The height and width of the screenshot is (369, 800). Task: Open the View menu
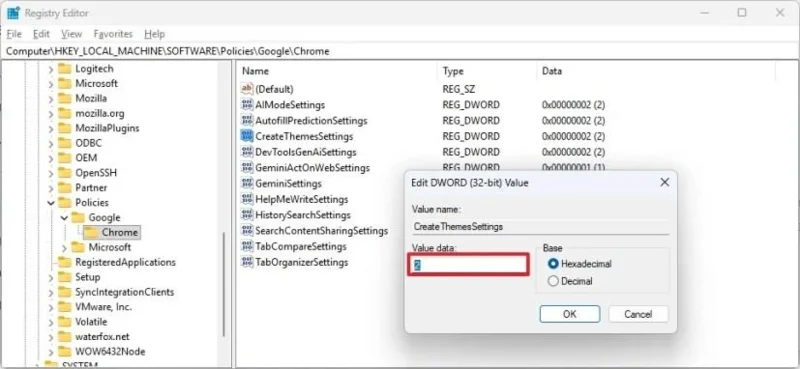click(x=71, y=34)
